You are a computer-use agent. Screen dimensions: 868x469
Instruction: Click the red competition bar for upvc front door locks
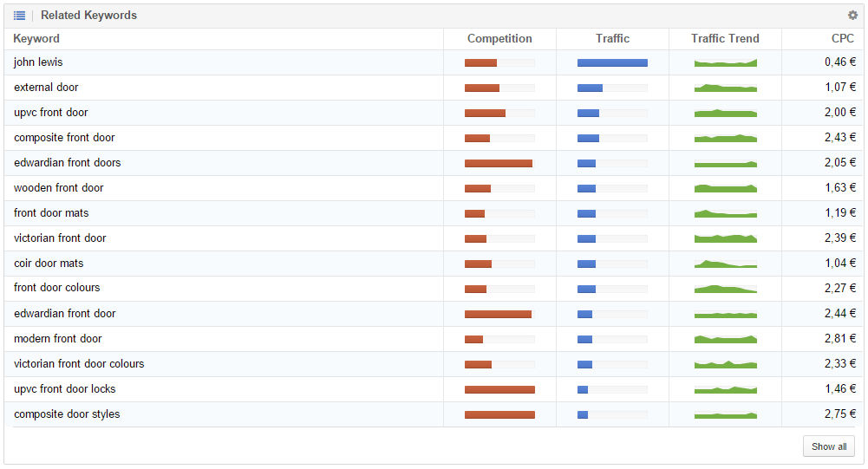pyautogui.click(x=499, y=390)
